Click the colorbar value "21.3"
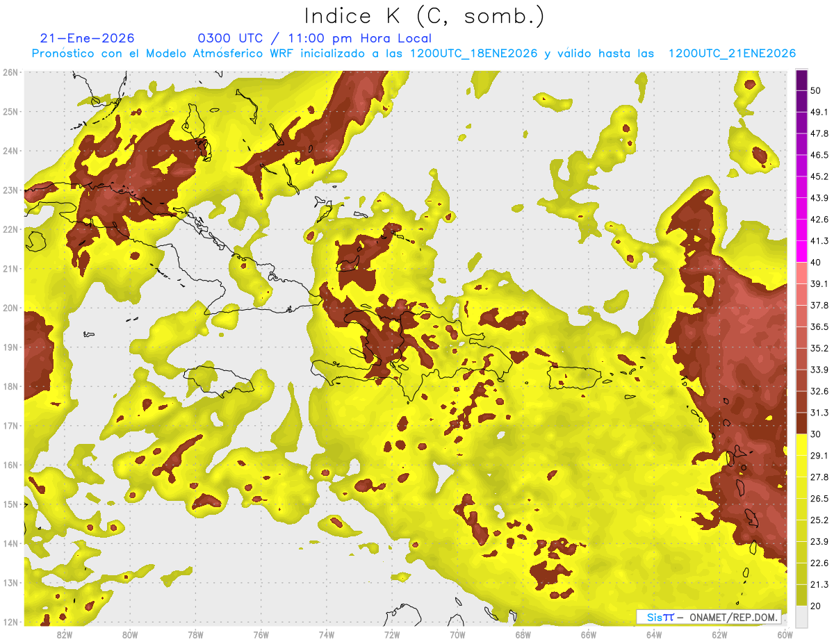Screen dimensions: 834x644 point(819,584)
